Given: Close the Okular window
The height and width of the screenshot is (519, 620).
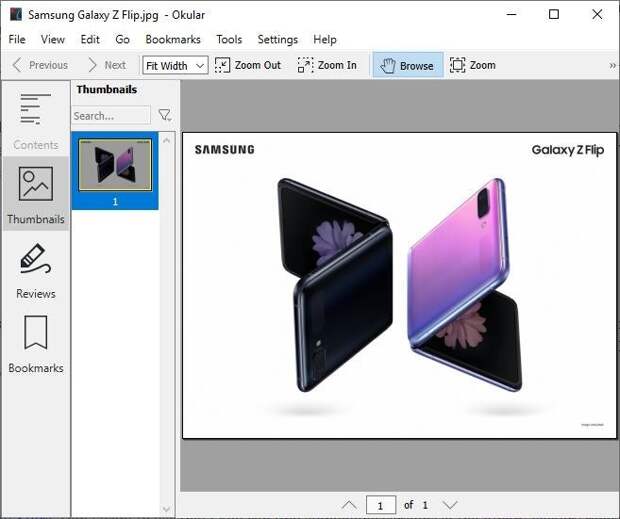Looking at the screenshot, I should (x=597, y=15).
